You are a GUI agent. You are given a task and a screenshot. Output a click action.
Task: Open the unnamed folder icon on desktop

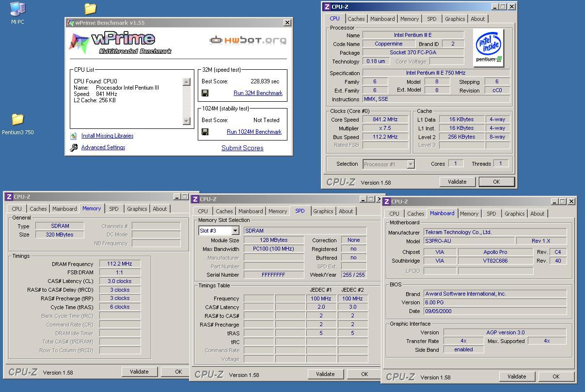[x=90, y=8]
